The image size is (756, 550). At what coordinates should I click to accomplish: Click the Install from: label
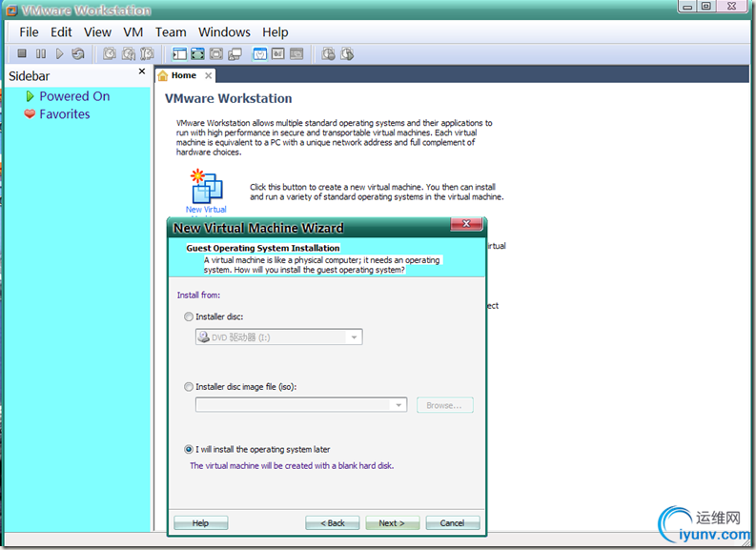198,295
